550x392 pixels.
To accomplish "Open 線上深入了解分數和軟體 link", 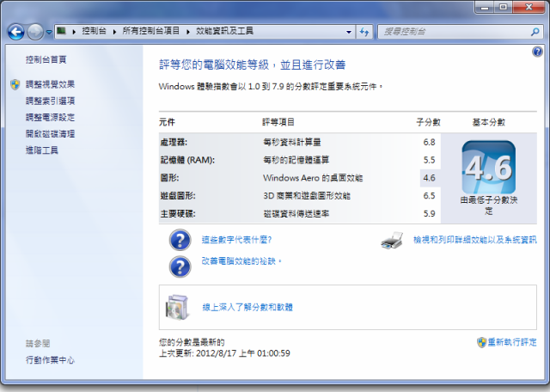I will (247, 308).
